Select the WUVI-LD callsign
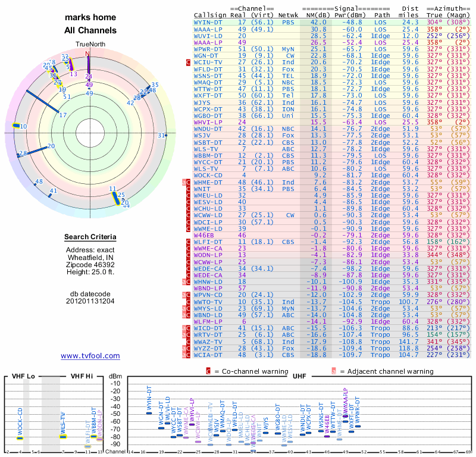This screenshot has height=457, width=476. [208, 36]
